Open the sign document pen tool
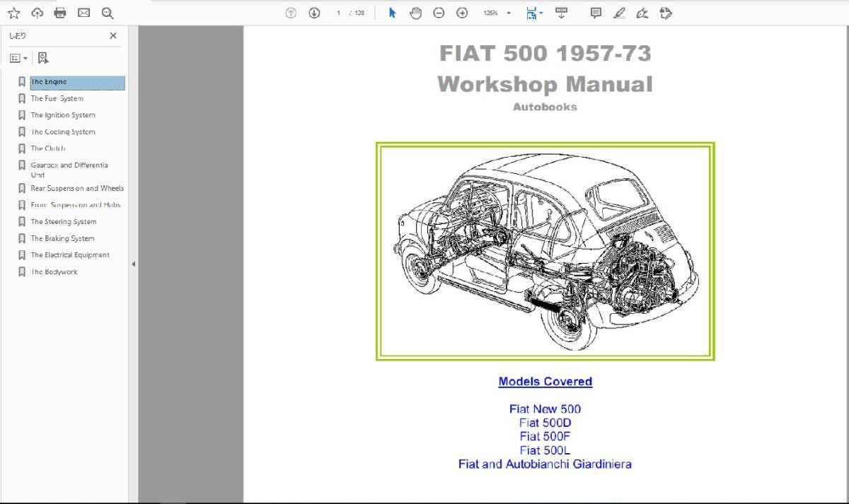 642,13
